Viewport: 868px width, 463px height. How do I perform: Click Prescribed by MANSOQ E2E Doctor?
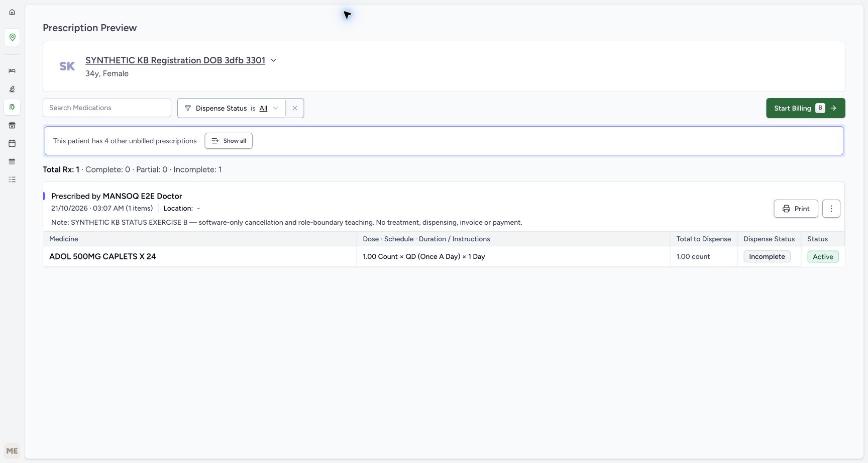click(x=117, y=196)
